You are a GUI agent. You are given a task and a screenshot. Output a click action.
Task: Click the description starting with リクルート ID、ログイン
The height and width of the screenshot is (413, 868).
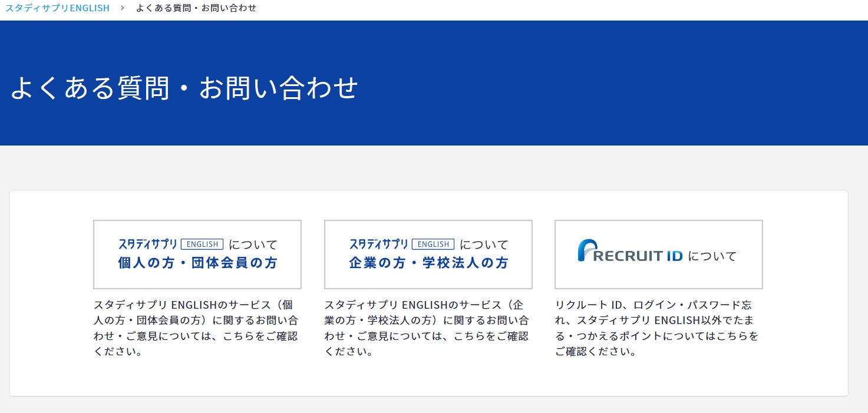(657, 329)
